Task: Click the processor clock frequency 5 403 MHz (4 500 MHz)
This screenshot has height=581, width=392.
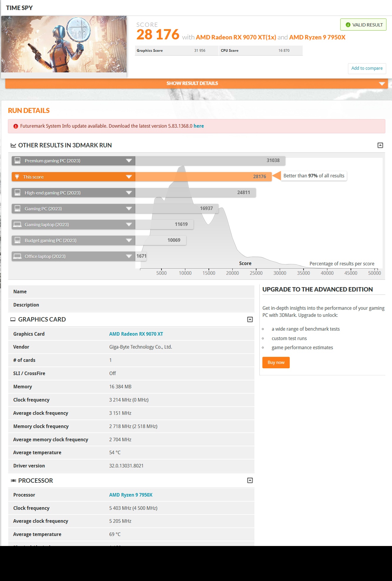Action: (x=133, y=508)
